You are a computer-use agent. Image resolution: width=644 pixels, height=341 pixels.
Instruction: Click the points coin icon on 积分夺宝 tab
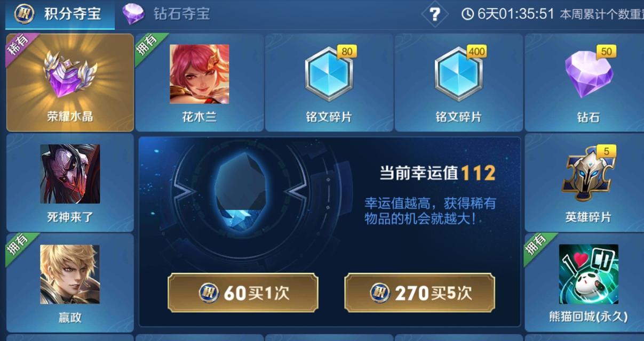coord(24,14)
